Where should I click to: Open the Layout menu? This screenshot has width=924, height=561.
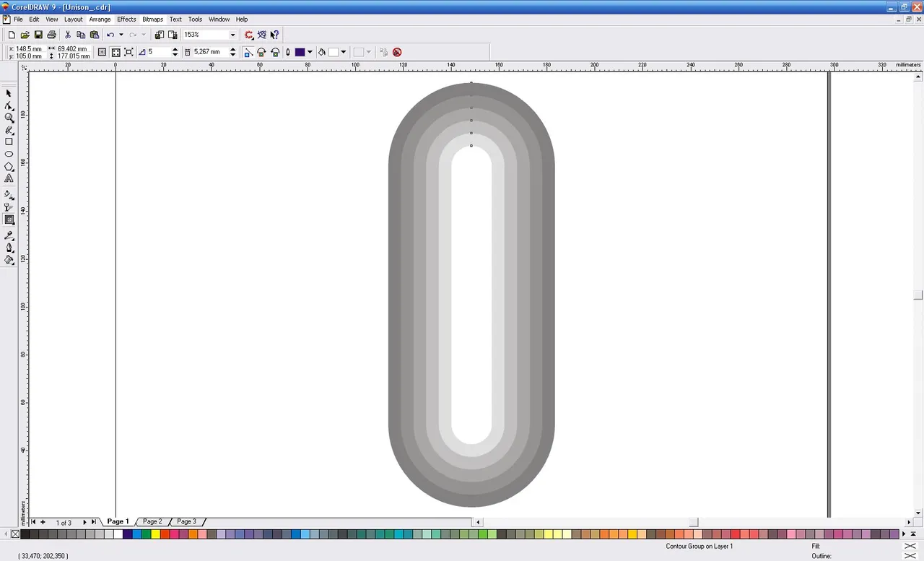click(73, 19)
